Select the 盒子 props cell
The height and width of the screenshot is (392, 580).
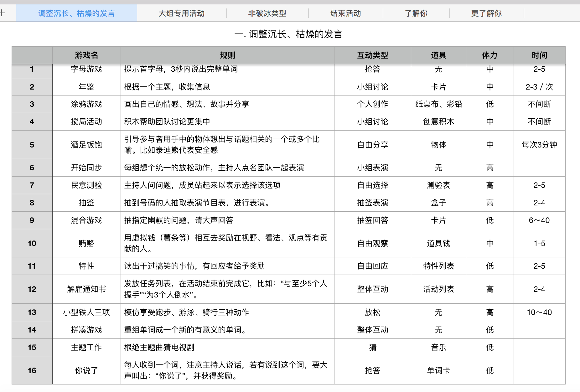click(438, 203)
